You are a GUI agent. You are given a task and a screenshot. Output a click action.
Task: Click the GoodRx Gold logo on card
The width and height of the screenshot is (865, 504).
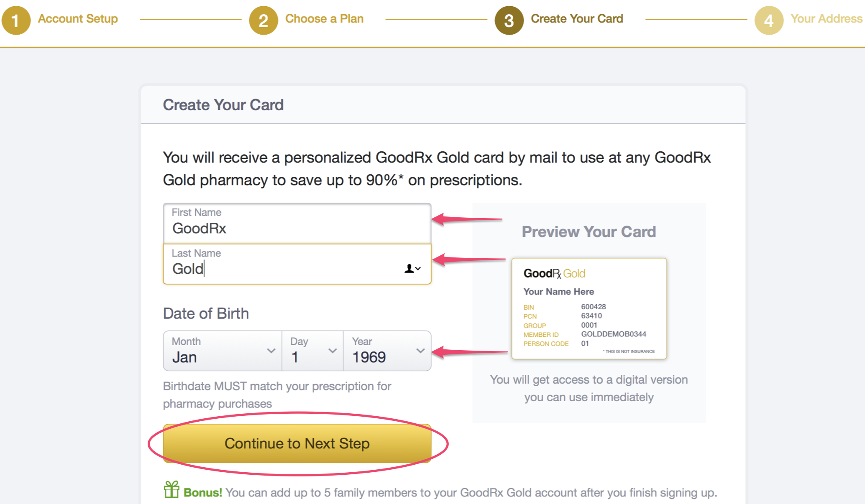coord(554,273)
